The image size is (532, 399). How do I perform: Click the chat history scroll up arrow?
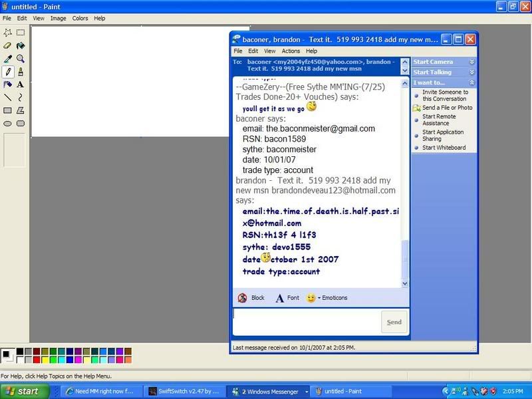click(405, 83)
